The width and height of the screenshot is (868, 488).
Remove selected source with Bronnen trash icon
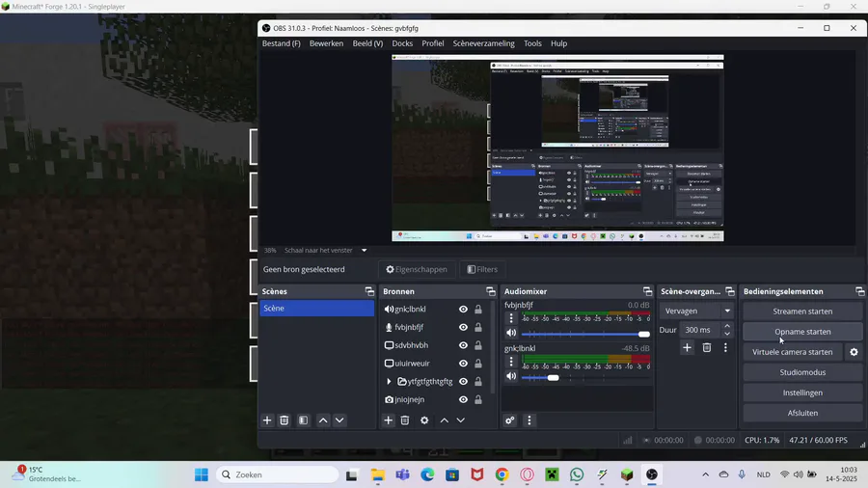point(405,420)
